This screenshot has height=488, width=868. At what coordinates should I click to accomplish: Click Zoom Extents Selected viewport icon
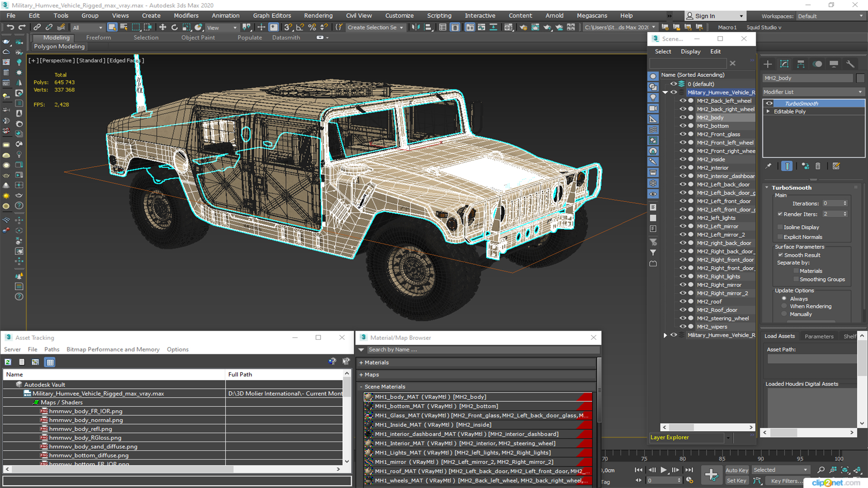[845, 470]
